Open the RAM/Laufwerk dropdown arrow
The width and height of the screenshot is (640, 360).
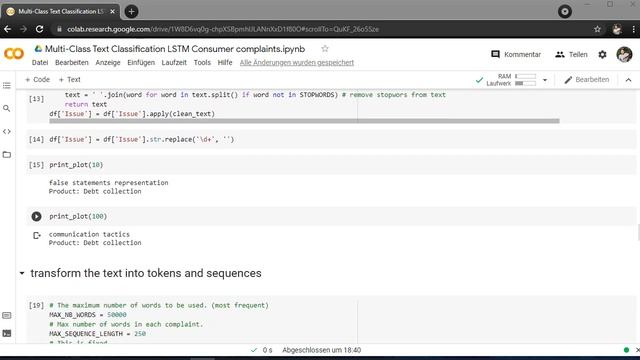tap(545, 80)
